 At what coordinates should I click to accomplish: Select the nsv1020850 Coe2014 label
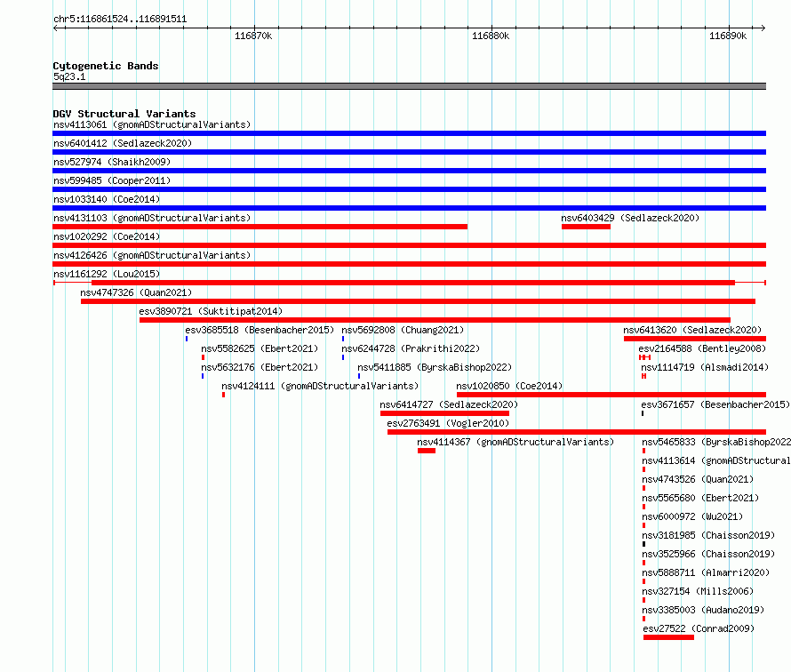tap(509, 386)
